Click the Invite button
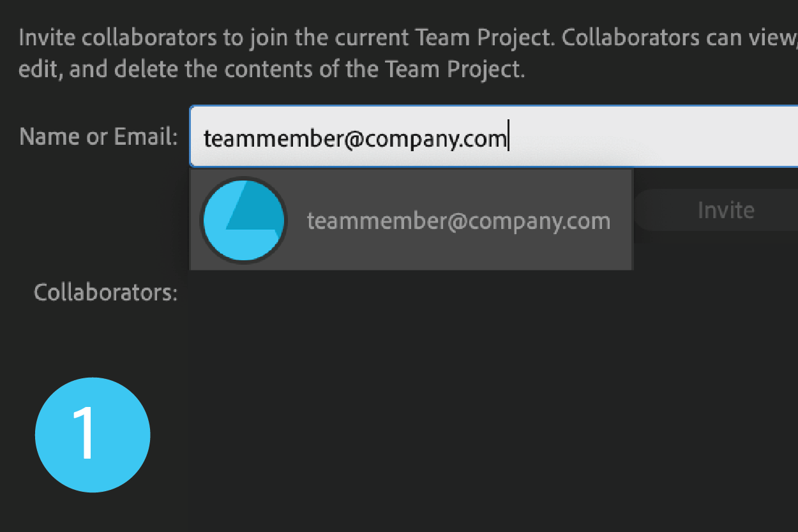Screen dimensions: 798x532 pos(726,210)
